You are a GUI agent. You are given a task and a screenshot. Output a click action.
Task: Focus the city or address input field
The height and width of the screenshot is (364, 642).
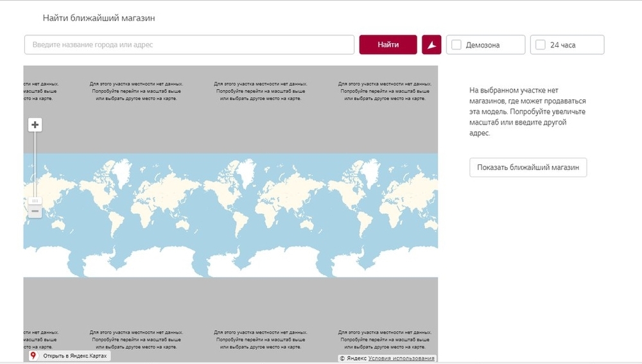click(189, 45)
